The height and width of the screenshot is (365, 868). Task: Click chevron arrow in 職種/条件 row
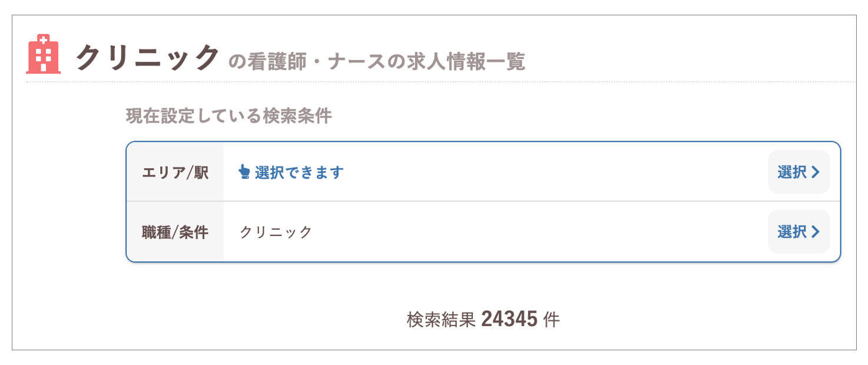click(x=816, y=232)
